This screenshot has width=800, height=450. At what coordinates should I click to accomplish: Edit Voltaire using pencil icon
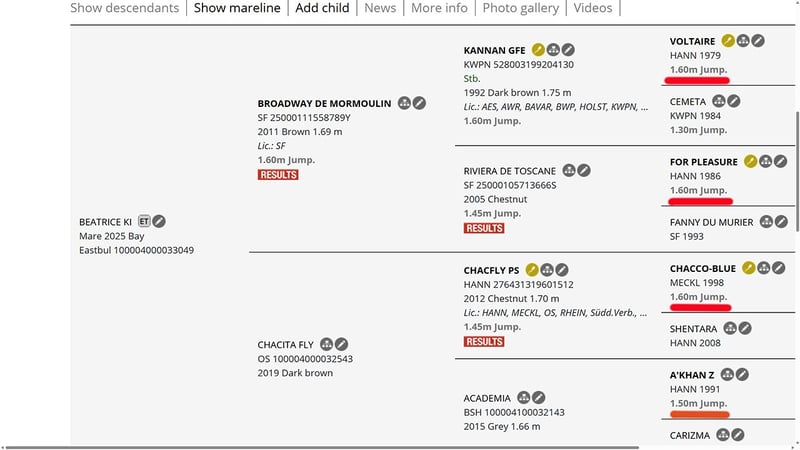pyautogui.click(x=759, y=41)
